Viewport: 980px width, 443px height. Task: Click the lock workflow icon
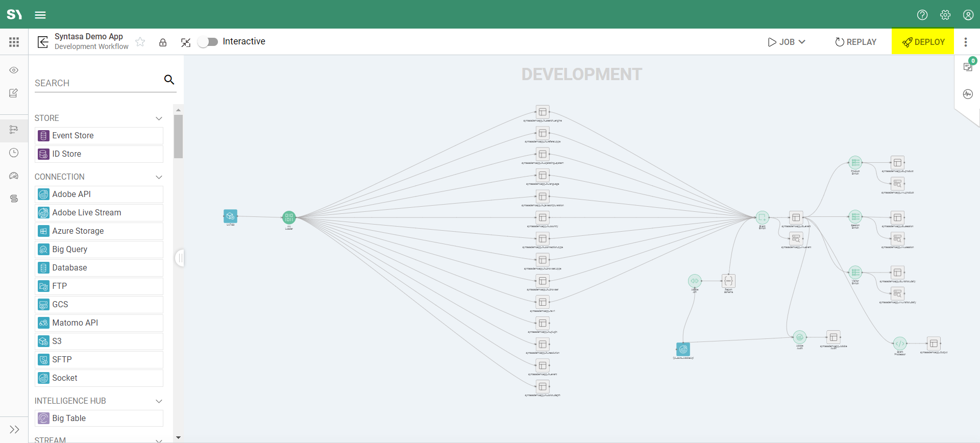click(163, 42)
